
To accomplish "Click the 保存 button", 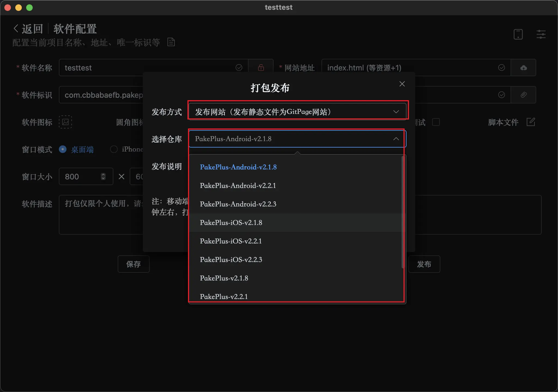I will tap(134, 264).
